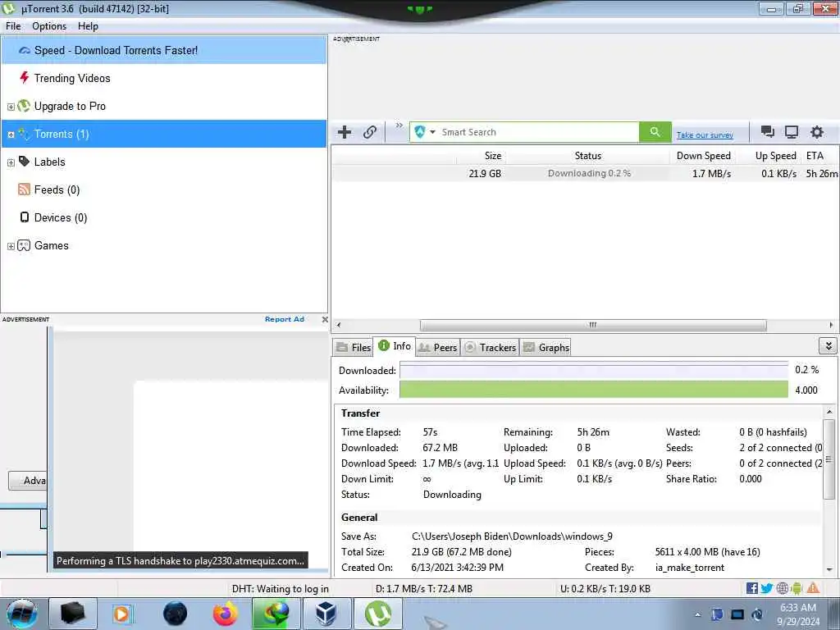Image resolution: width=840 pixels, height=630 pixels.
Task: Expand the Torrents (1) tree node
Action: [x=11, y=135]
